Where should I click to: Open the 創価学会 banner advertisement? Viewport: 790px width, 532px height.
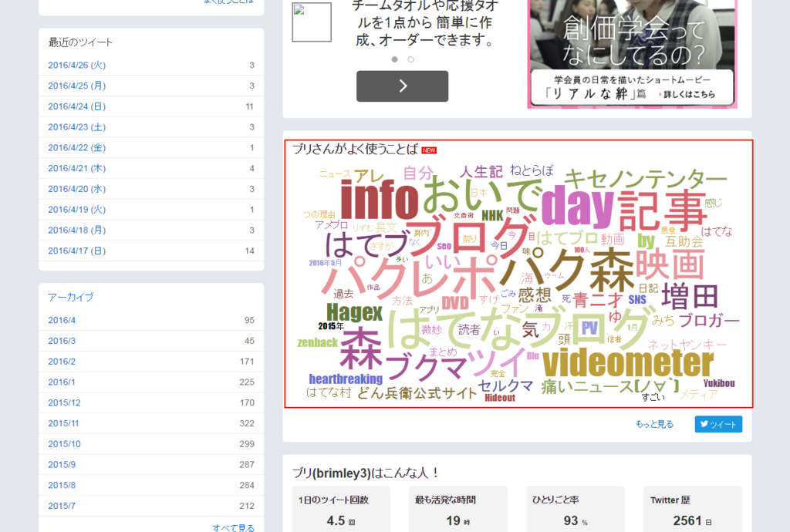pos(633,53)
